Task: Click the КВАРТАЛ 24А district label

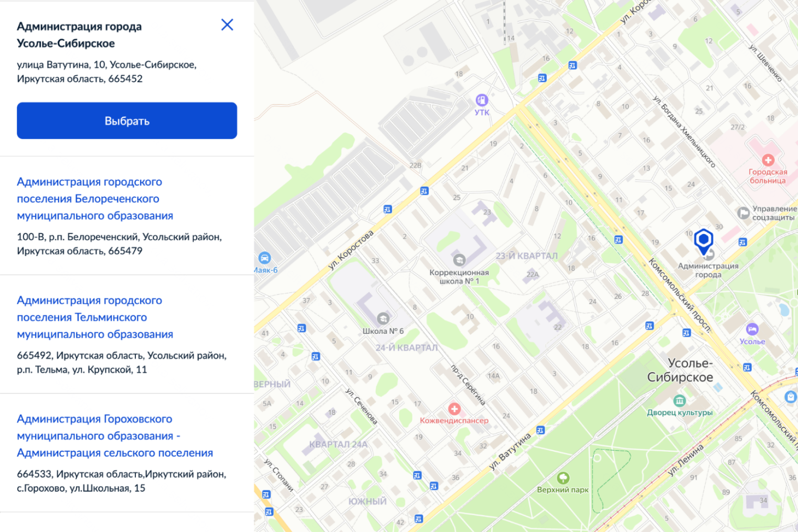Action: coord(338,444)
